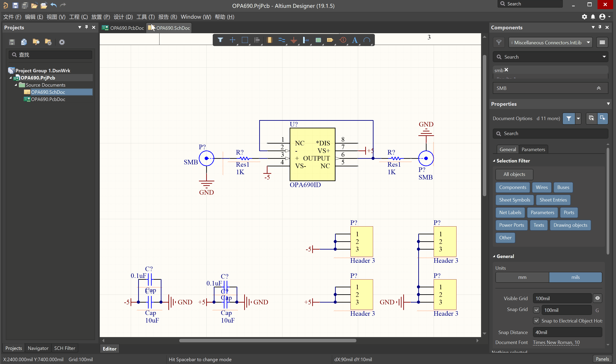
Task: Select the Place Text String tool
Action: click(x=355, y=40)
